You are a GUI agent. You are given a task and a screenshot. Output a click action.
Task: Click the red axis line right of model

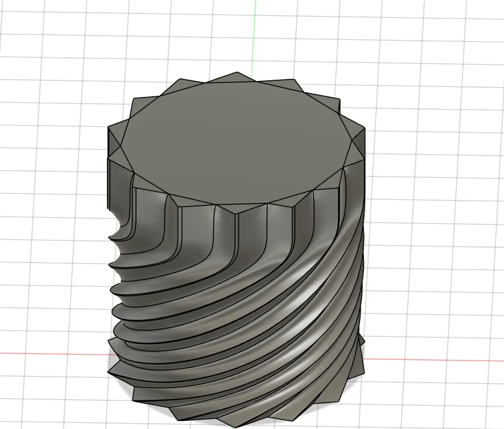coord(434,359)
